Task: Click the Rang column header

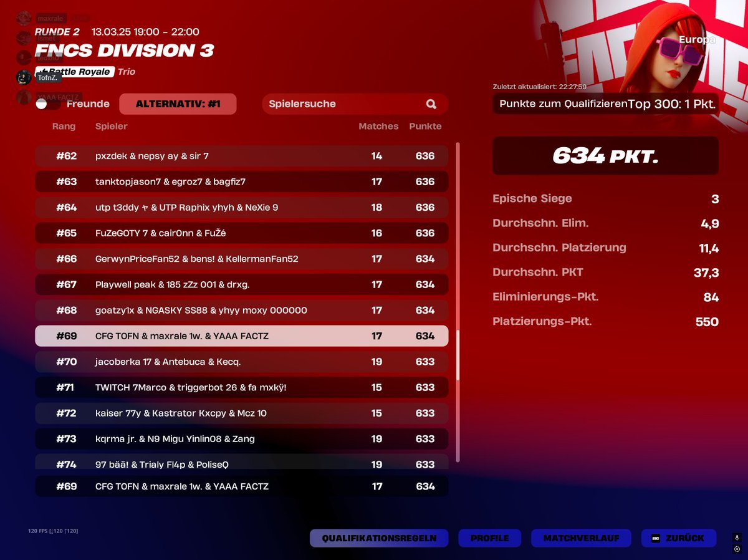Action: tap(64, 127)
